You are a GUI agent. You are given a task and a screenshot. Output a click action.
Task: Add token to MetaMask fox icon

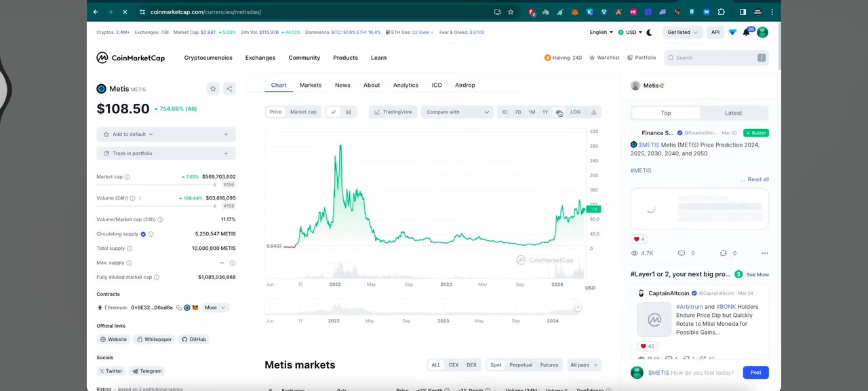(x=195, y=308)
